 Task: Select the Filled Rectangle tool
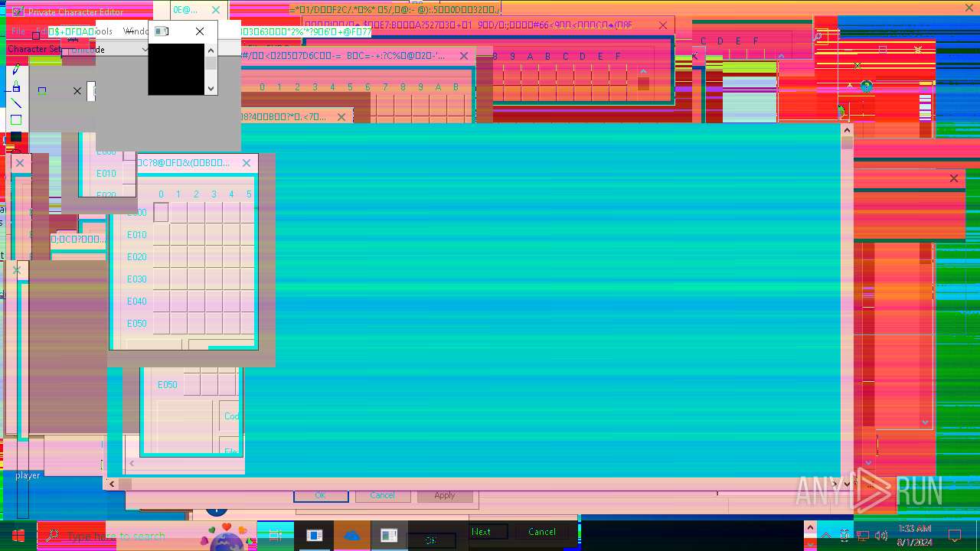click(x=16, y=137)
